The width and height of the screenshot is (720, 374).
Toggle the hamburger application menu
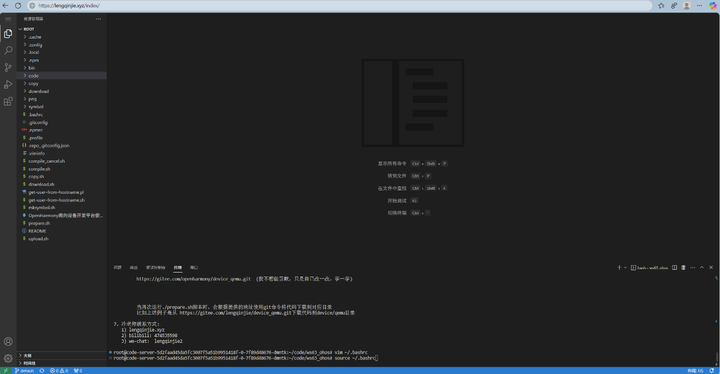coord(8,19)
